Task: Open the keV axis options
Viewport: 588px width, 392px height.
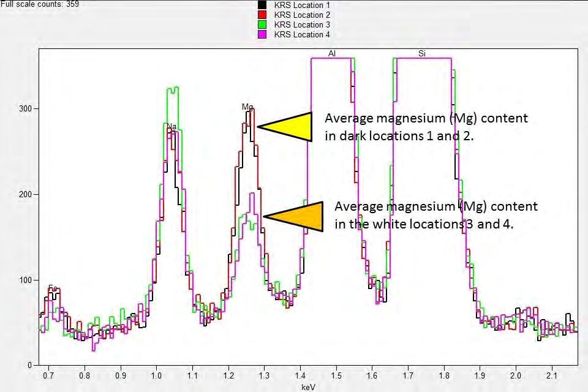Action: [309, 386]
